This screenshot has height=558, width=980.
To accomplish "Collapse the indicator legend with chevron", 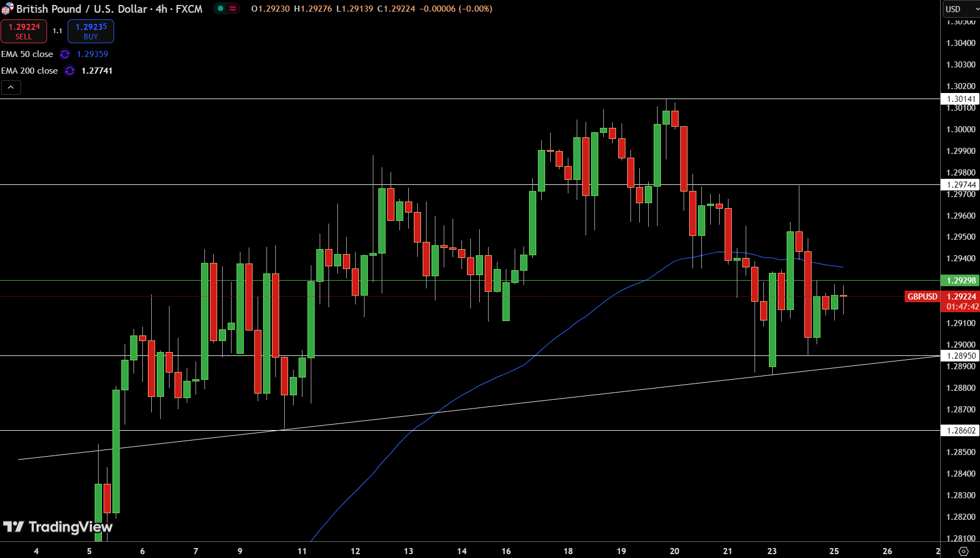I will (11, 87).
